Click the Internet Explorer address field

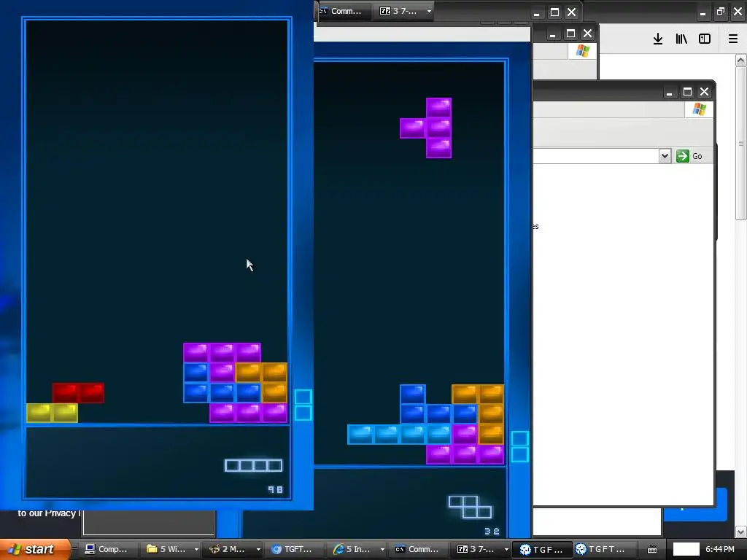595,156
